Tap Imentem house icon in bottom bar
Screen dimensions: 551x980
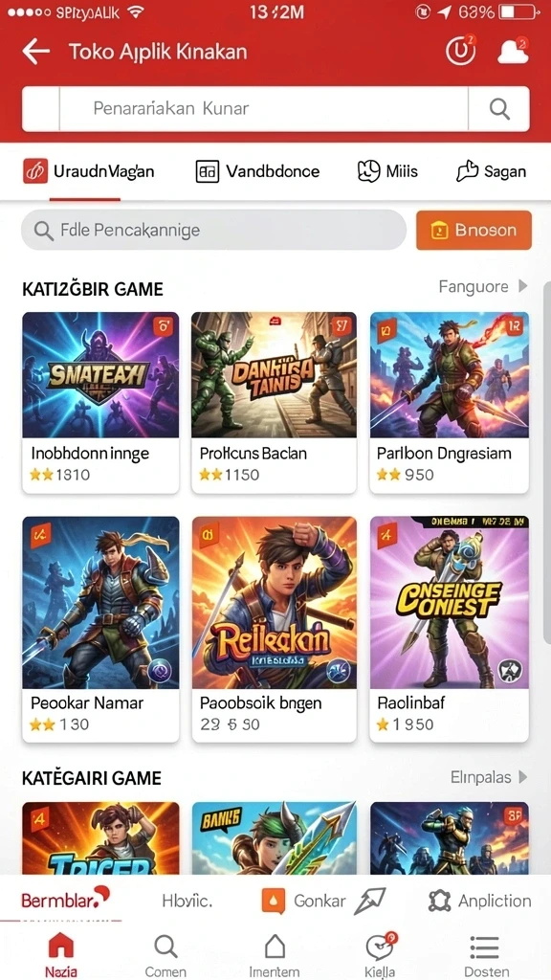(275, 947)
